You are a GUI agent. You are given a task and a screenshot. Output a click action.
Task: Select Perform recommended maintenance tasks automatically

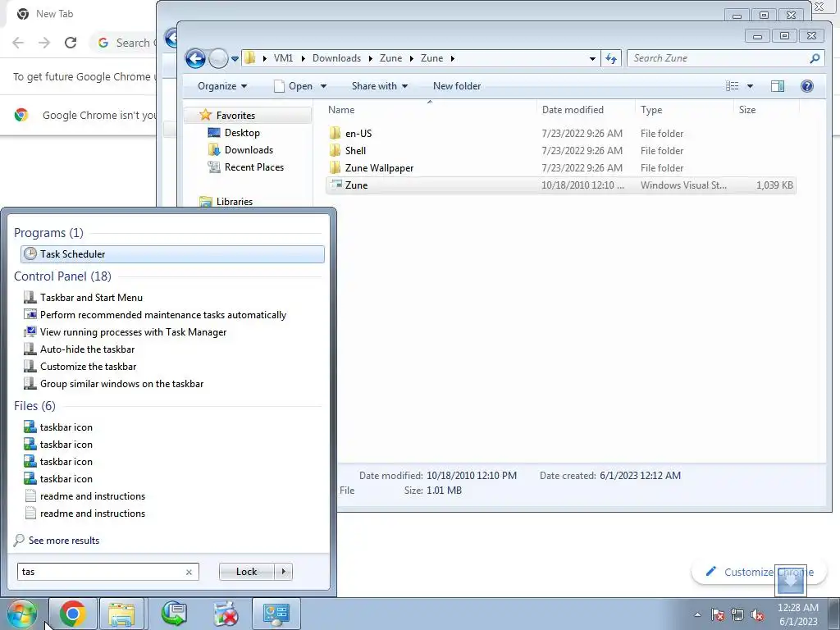tap(155, 314)
